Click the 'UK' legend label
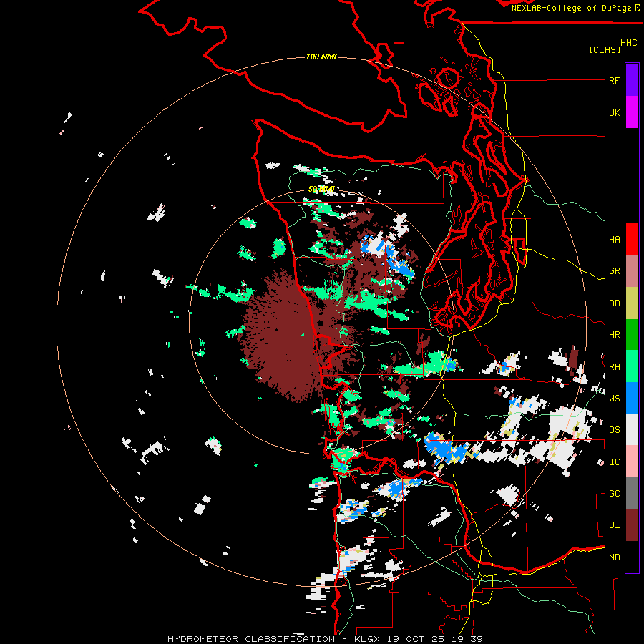 (x=614, y=112)
